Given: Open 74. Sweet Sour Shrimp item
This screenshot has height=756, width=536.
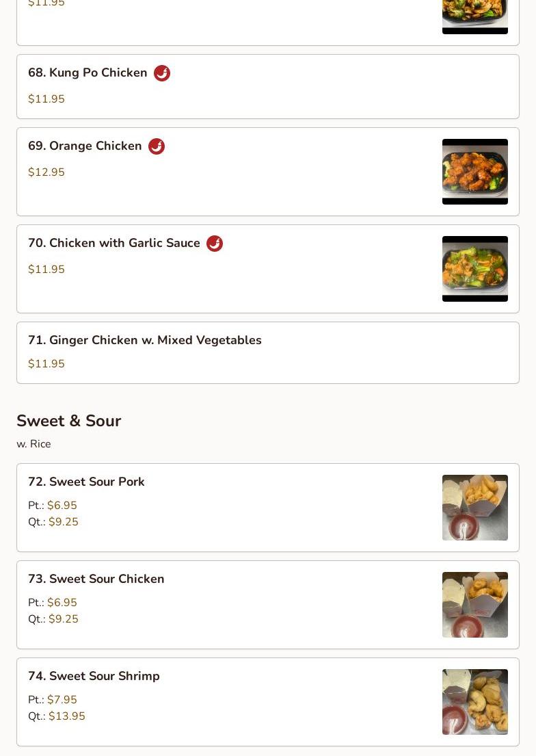Looking at the screenshot, I should click(x=268, y=702).
